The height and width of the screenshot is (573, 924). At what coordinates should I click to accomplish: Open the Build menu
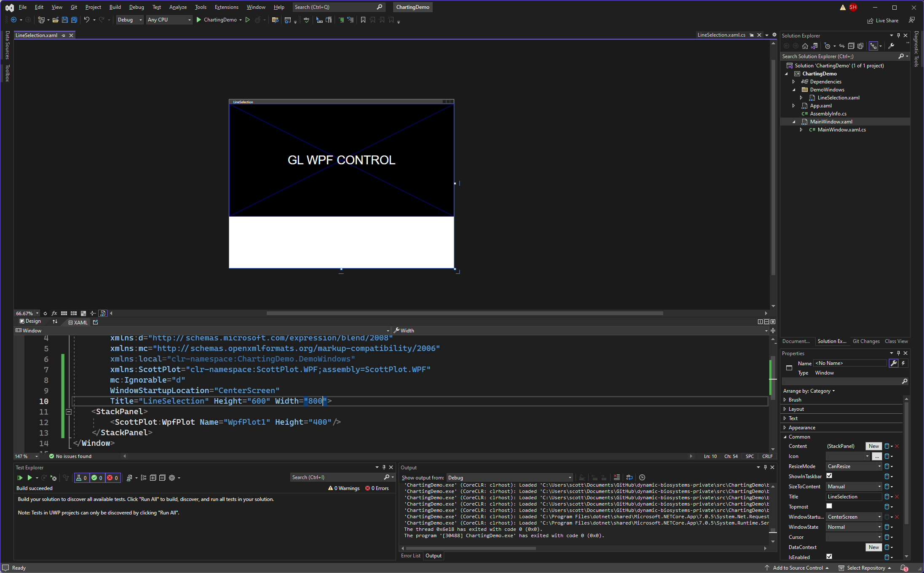click(x=115, y=7)
